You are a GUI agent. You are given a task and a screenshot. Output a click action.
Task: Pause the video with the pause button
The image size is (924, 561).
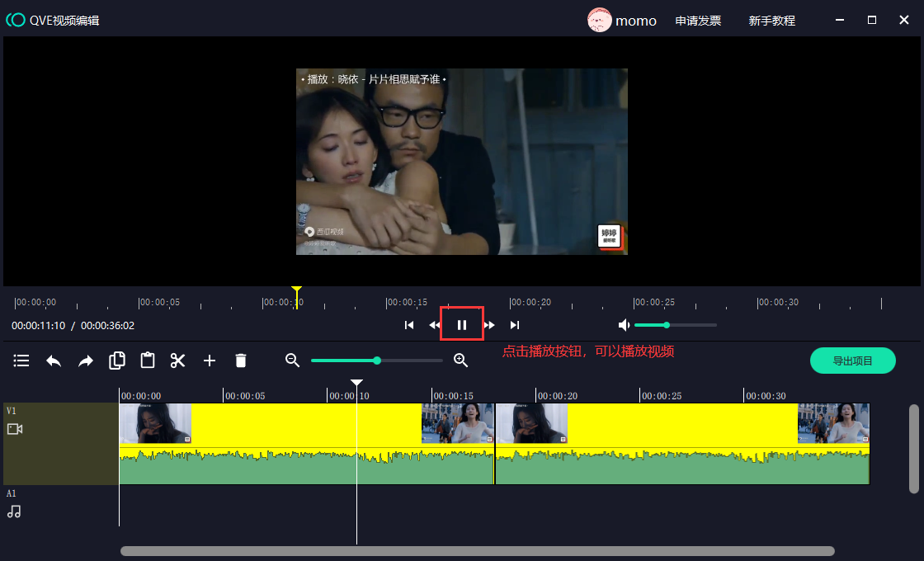coord(462,325)
